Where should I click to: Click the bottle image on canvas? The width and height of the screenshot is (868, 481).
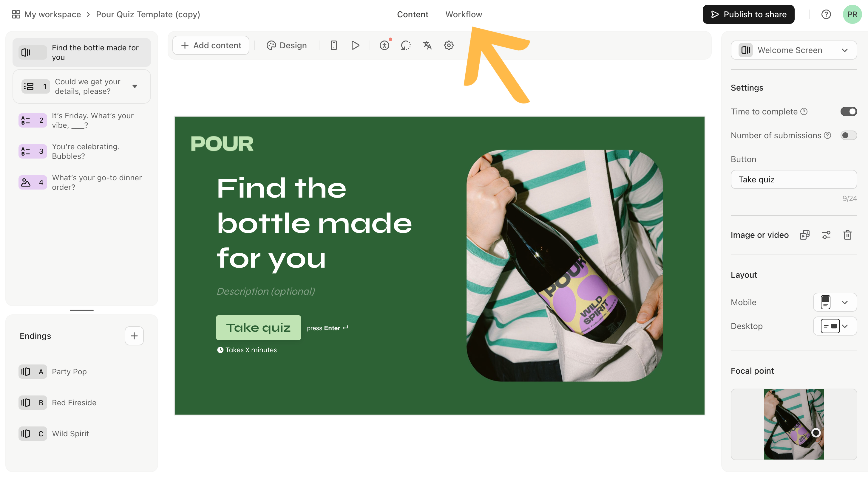[564, 265]
